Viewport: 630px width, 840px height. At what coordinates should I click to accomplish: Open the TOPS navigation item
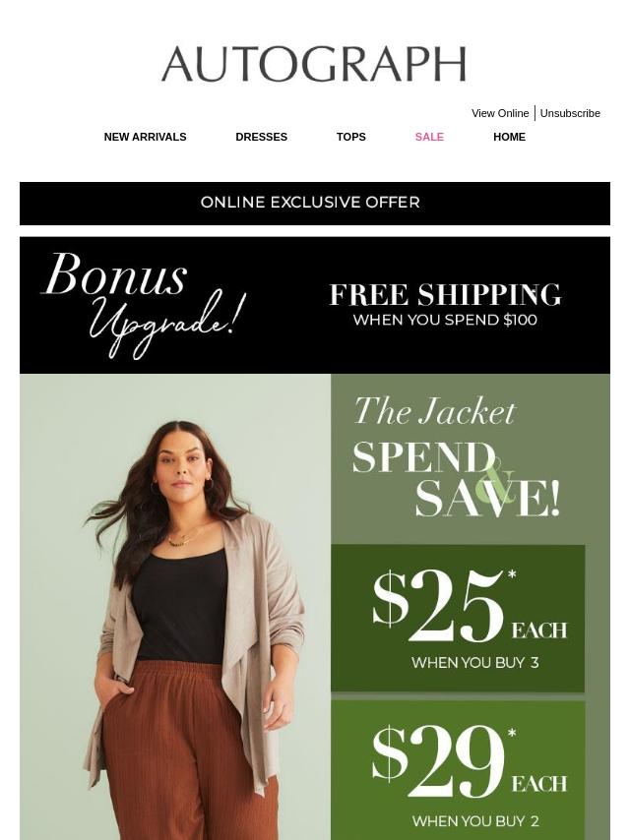click(351, 137)
